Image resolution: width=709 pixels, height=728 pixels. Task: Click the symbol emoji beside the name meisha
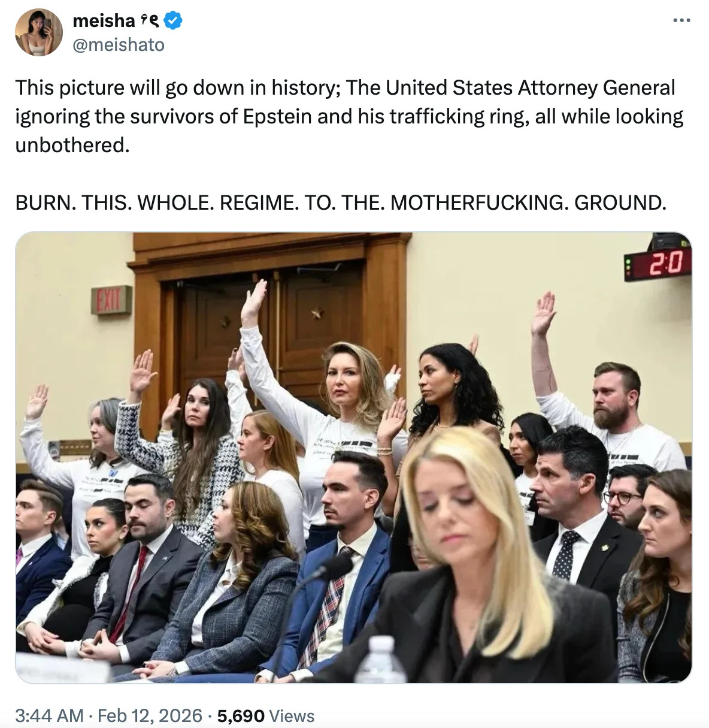150,22
